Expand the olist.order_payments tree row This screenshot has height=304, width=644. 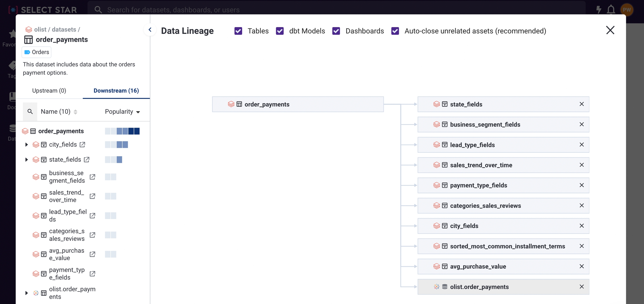click(x=27, y=293)
